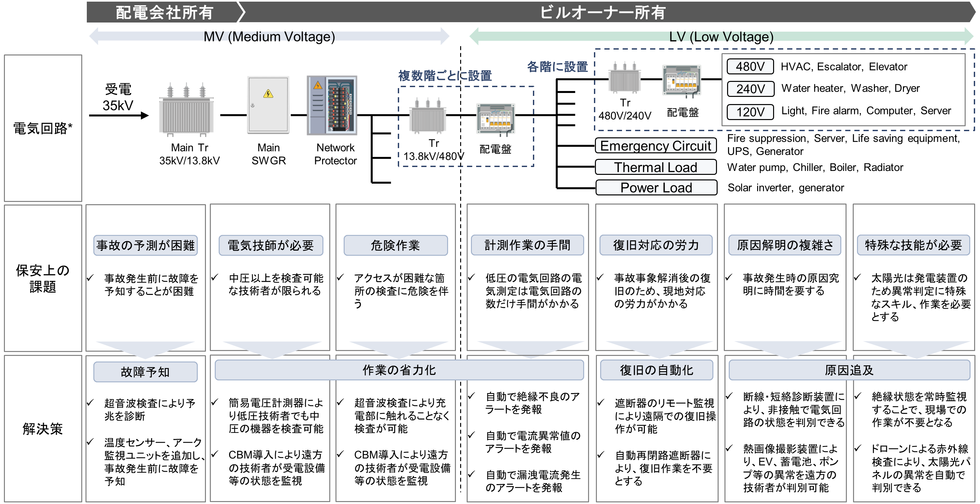The width and height of the screenshot is (980, 504).
Task: Select the ビルオーナー所有 header banner
Action: coord(603,12)
